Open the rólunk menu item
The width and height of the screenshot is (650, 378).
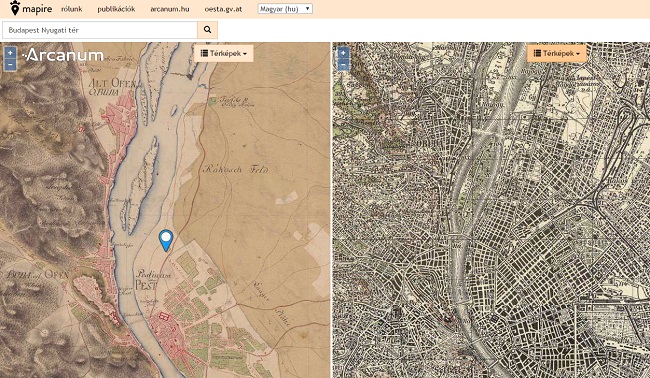(72, 9)
